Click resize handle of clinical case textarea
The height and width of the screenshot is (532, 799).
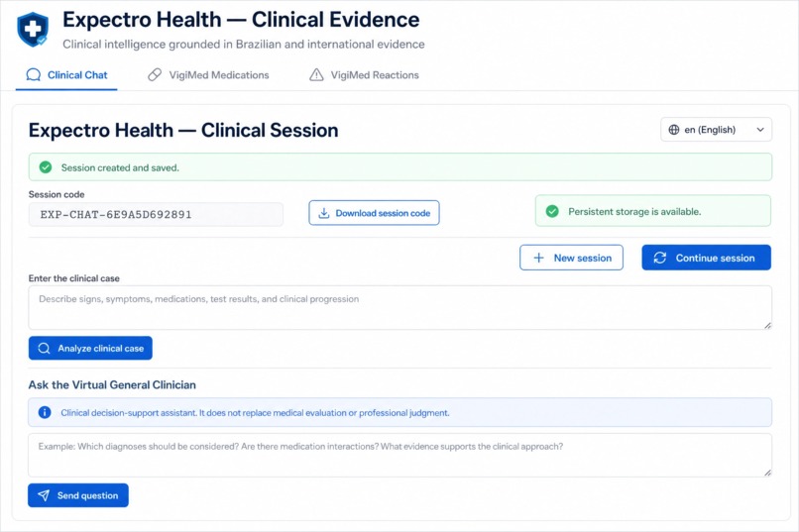click(x=767, y=325)
